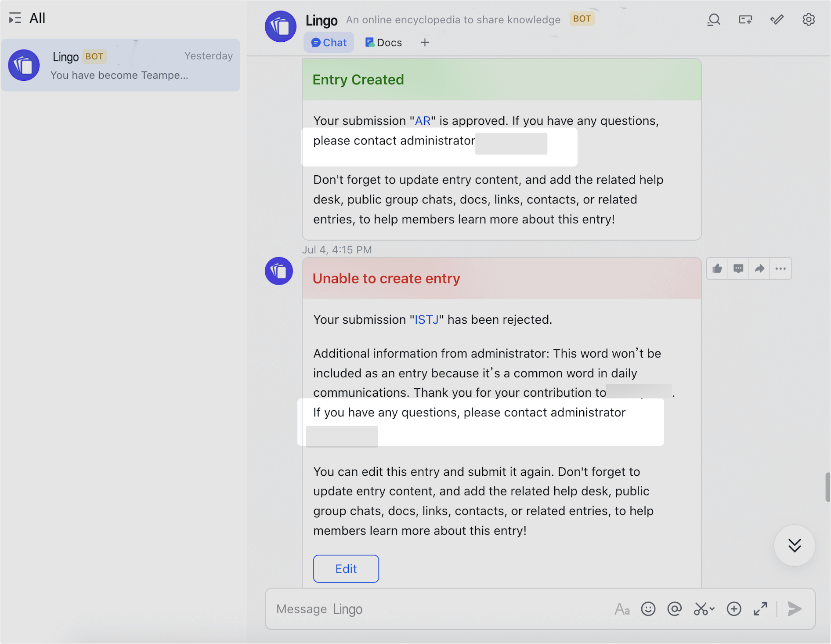Open chat settings gear icon

click(809, 20)
